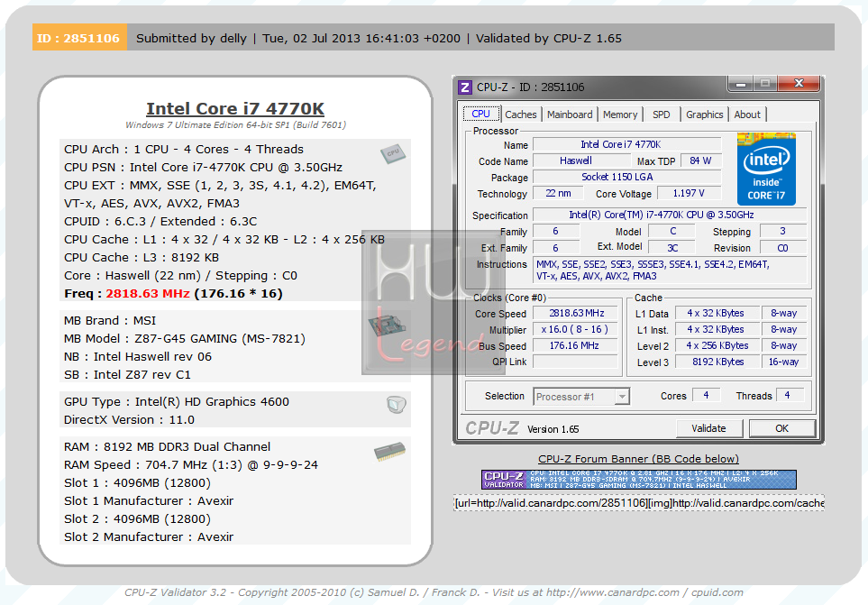Click the RAM stick icon beside RAM line

pos(389,451)
